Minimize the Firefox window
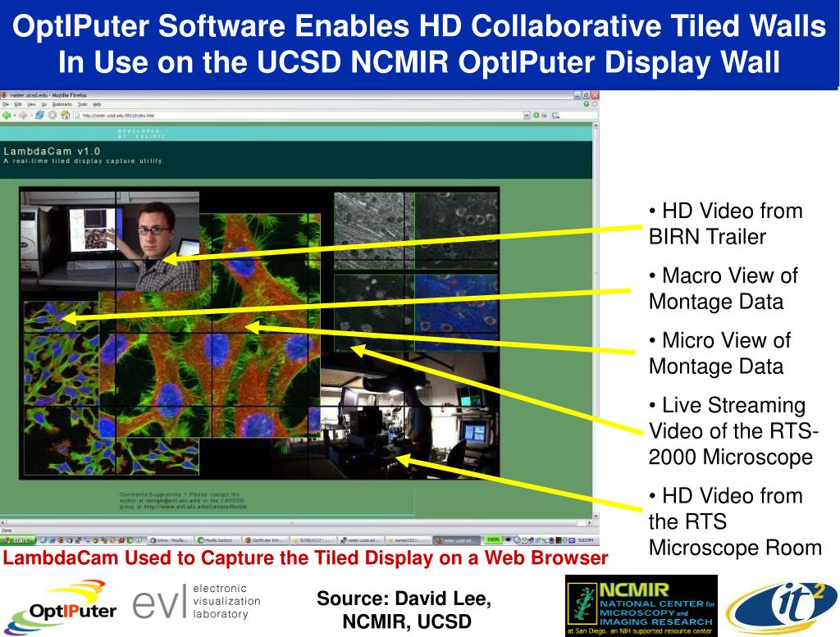 coord(577,95)
